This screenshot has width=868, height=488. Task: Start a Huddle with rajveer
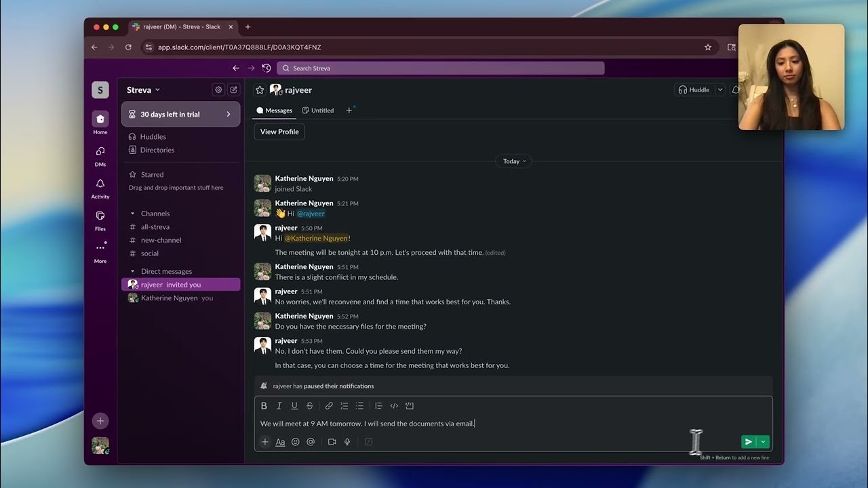(x=694, y=90)
